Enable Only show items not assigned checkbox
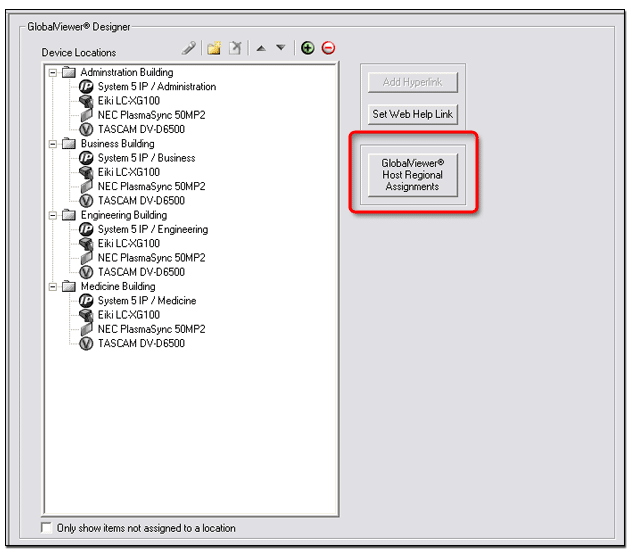The image size is (630, 555). [x=47, y=528]
